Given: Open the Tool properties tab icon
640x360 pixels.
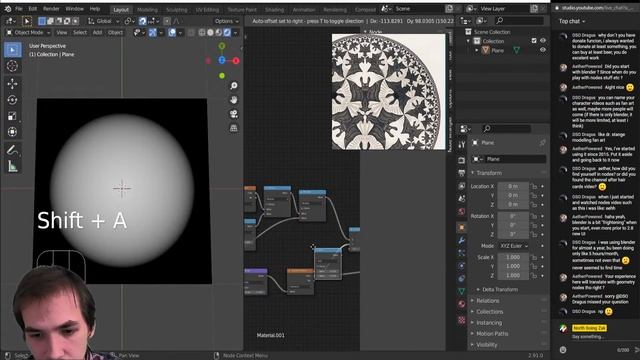Looking at the screenshot, I should [462, 144].
